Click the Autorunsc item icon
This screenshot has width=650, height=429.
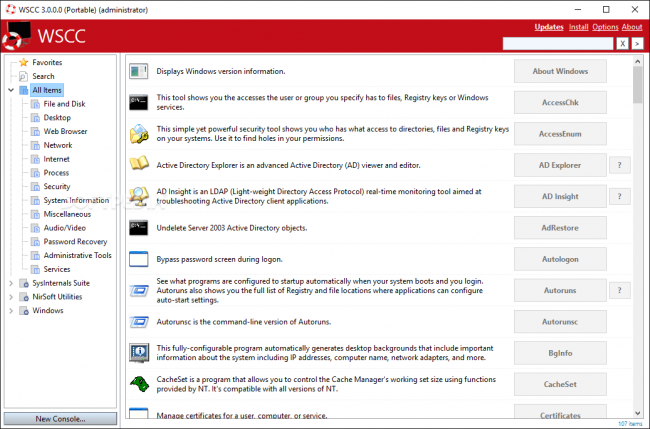click(x=139, y=322)
